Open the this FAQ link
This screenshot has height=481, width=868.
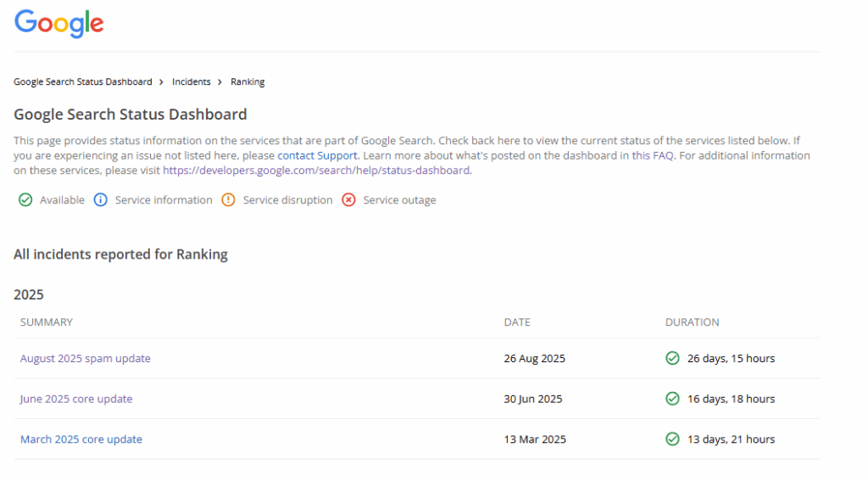653,156
